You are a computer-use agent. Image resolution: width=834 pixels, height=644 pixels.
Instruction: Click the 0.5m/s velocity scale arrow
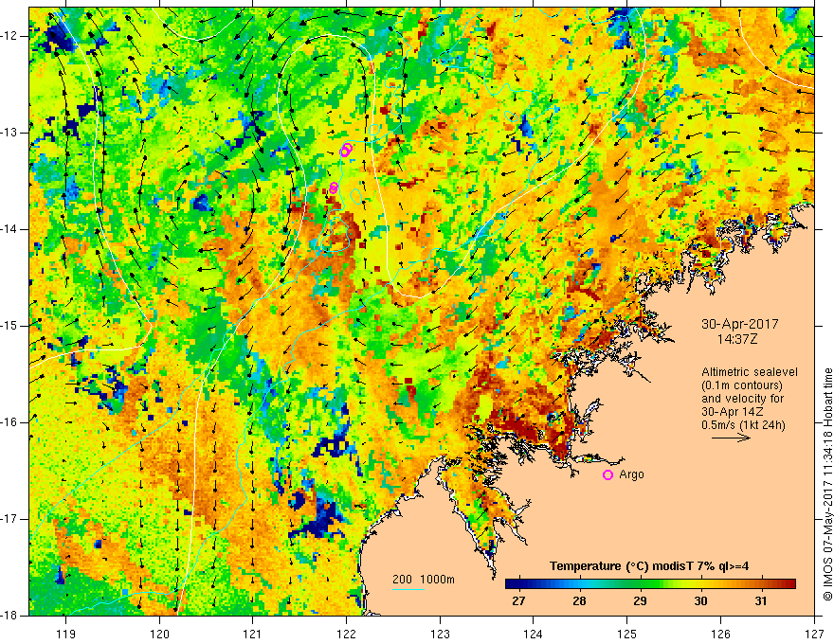(x=731, y=438)
